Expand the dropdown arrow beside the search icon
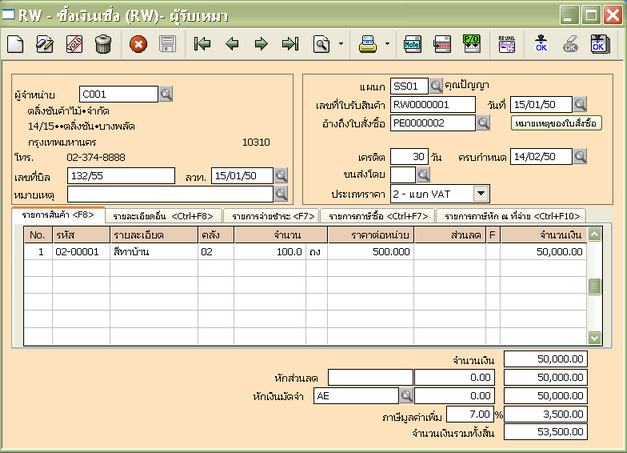Viewport: 627px width, 453px height. coord(341,44)
